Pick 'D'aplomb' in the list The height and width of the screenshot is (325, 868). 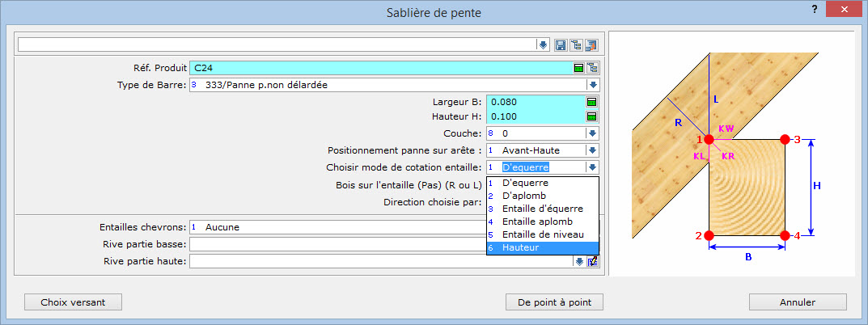(542, 196)
